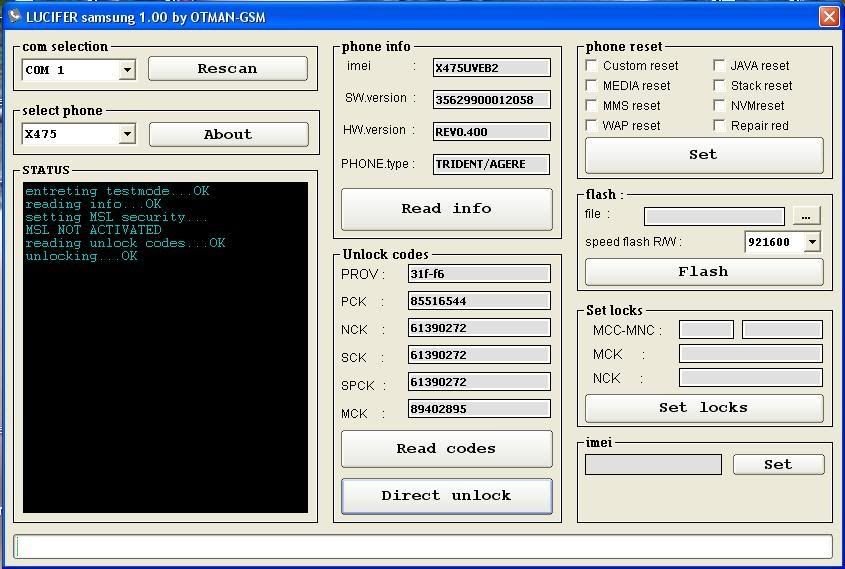Click PHONE.type field TRIDENT/AGERE

coord(491,164)
